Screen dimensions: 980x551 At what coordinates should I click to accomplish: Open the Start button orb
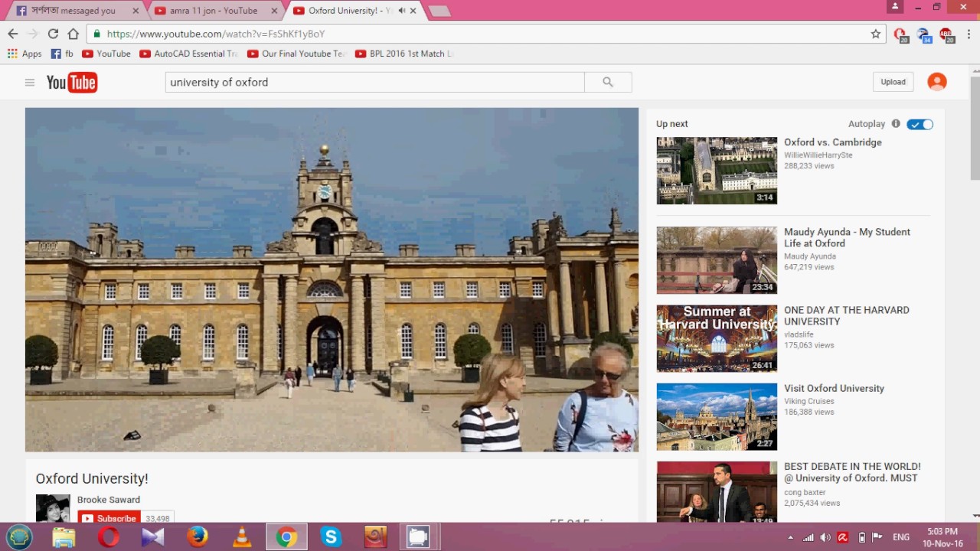tap(19, 537)
